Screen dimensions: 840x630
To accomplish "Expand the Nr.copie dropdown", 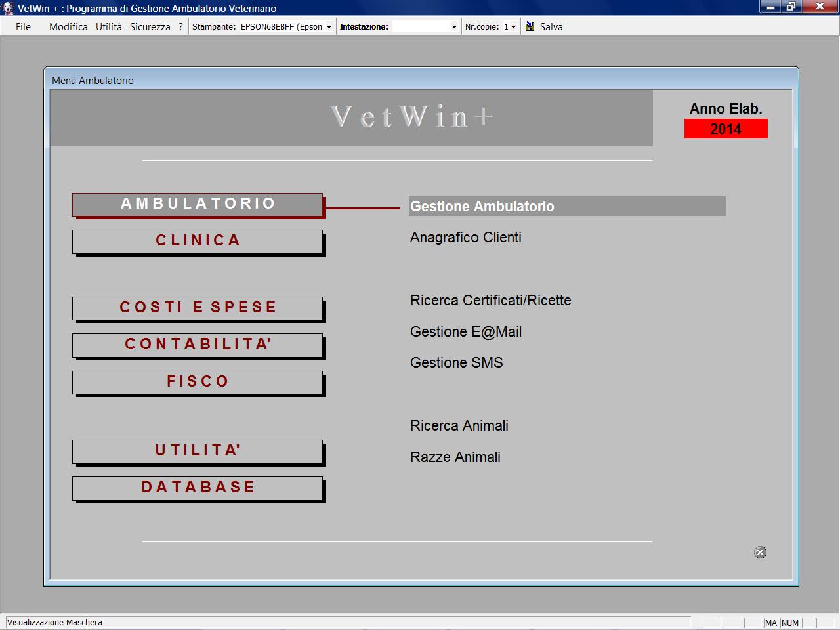I will pyautogui.click(x=513, y=27).
